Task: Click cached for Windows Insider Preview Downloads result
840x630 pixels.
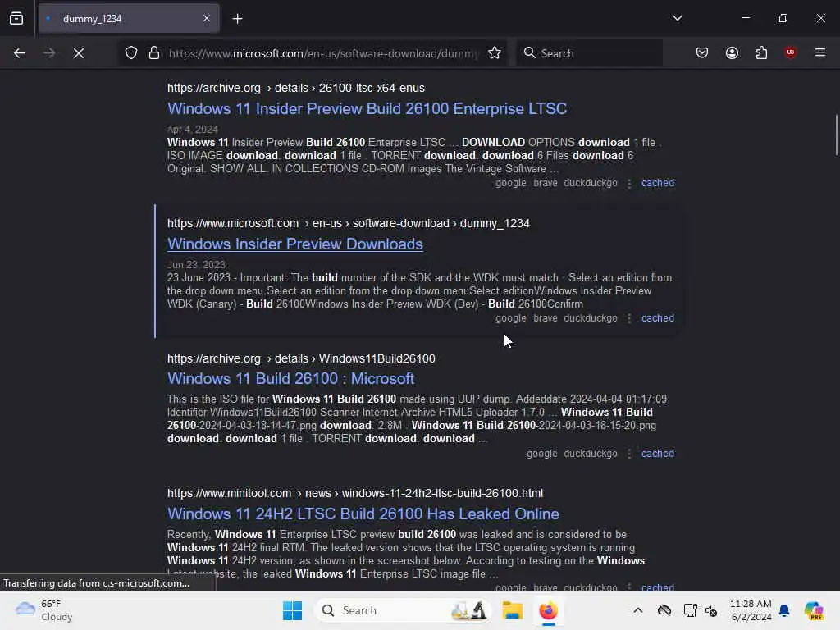Action: 658,318
